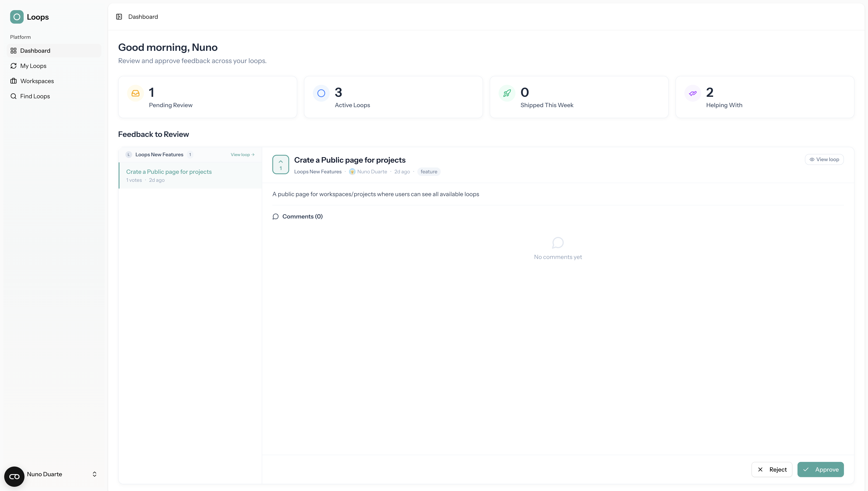Viewport: 868px width, 491px height.
Task: Click the circle icon on the Active Loops card
Action: 321,93
